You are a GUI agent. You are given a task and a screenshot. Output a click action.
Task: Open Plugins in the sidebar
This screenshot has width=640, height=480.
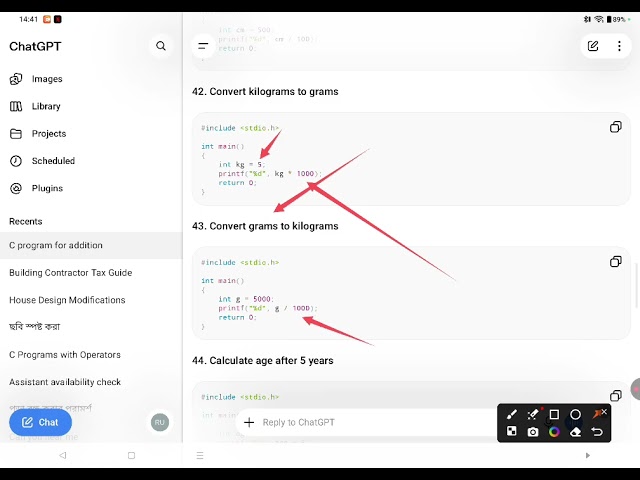(x=36, y=188)
